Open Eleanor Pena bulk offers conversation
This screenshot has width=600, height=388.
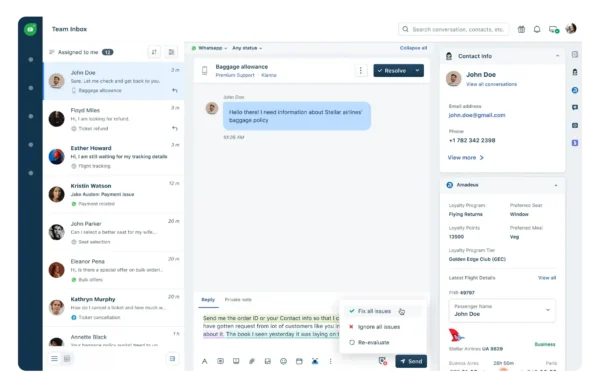[x=114, y=270]
